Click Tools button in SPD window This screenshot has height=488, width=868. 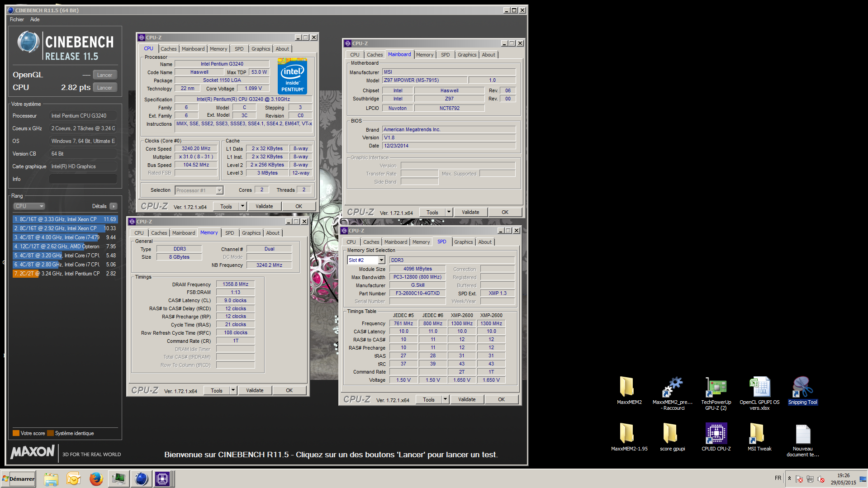click(429, 399)
